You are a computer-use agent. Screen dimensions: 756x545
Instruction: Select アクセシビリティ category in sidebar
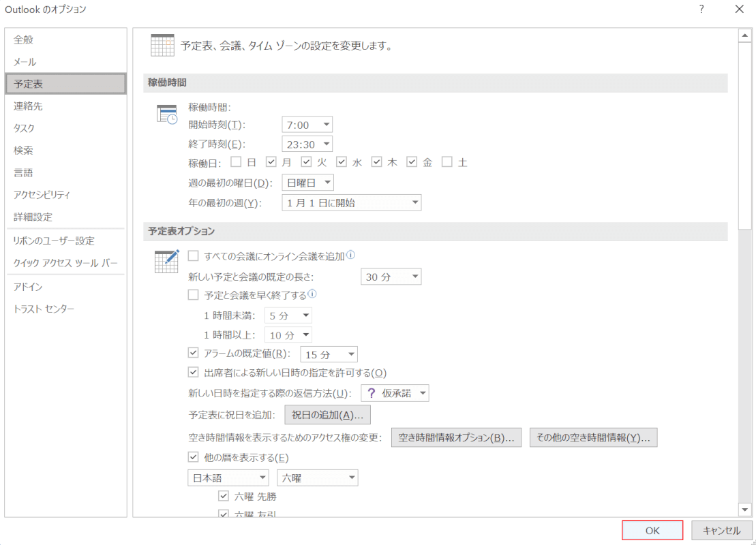pyautogui.click(x=65, y=195)
